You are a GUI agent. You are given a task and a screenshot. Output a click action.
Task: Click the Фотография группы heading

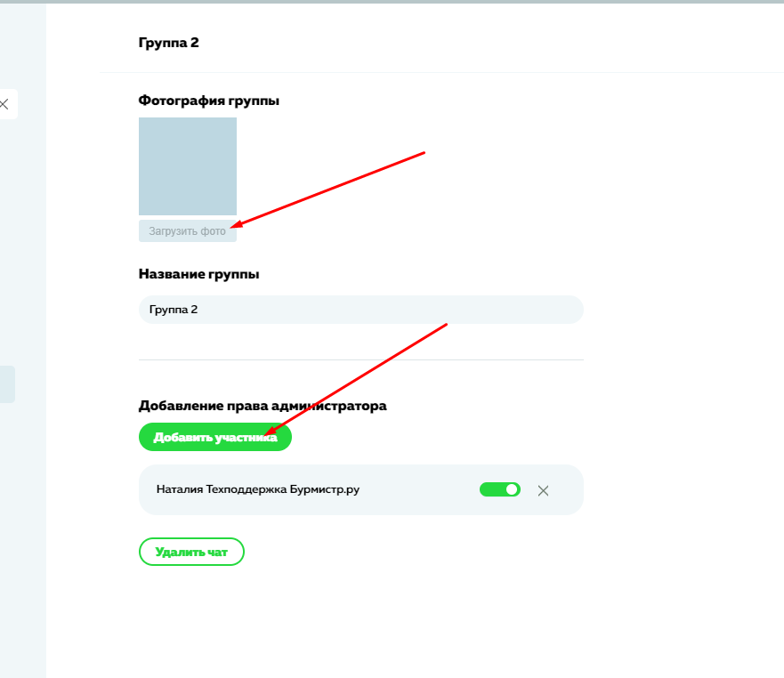208,101
